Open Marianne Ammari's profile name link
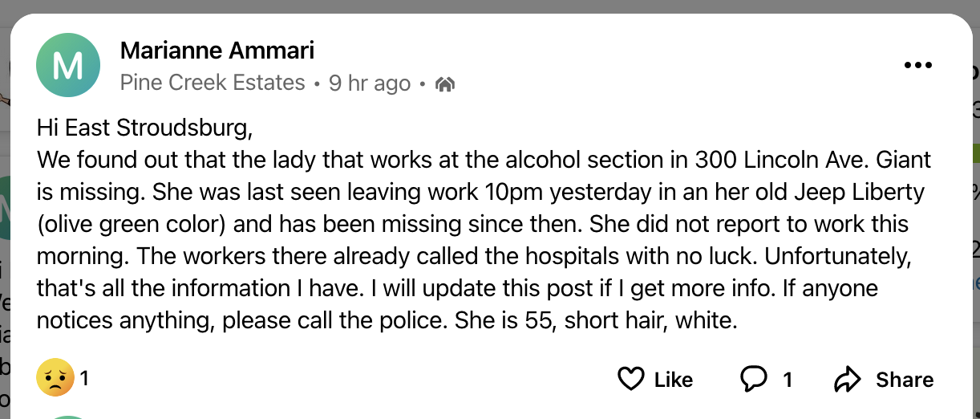 [217, 51]
